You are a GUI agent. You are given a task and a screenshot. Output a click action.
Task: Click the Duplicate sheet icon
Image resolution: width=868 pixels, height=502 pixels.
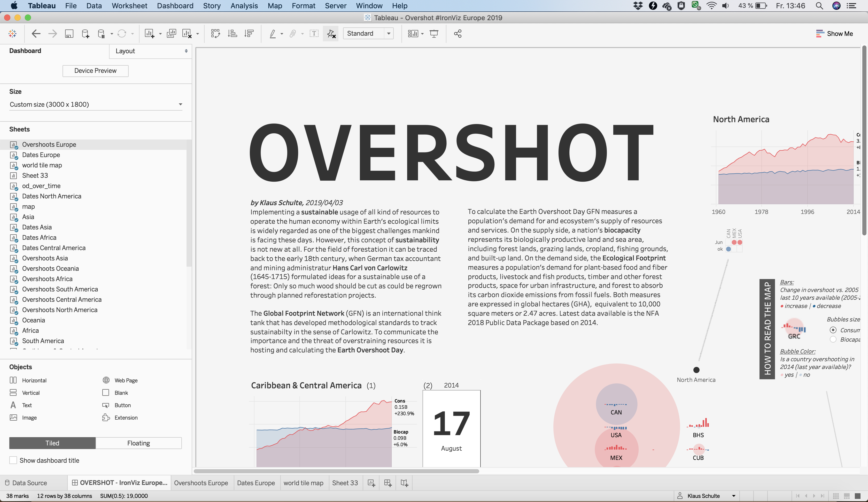coord(171,33)
